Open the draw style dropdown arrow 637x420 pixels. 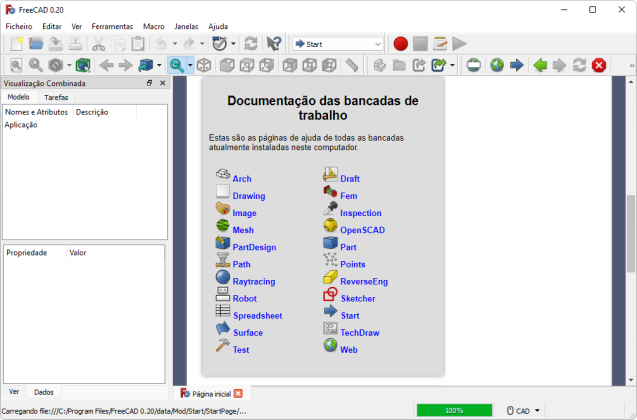tap(69, 65)
